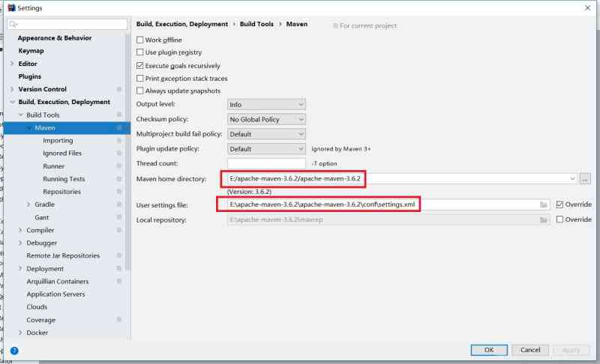Select Application Servers in the tree

coord(55,294)
